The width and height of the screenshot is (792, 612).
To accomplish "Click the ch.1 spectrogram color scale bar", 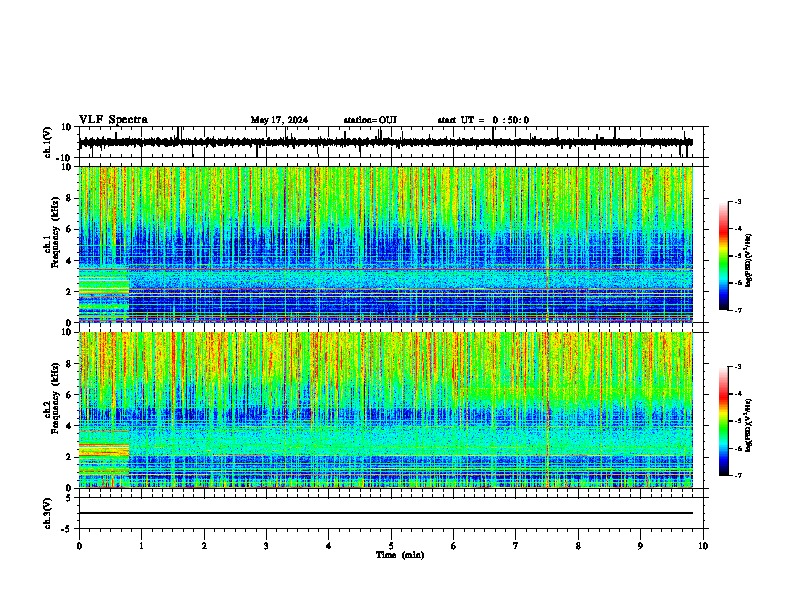I will tap(724, 256).
